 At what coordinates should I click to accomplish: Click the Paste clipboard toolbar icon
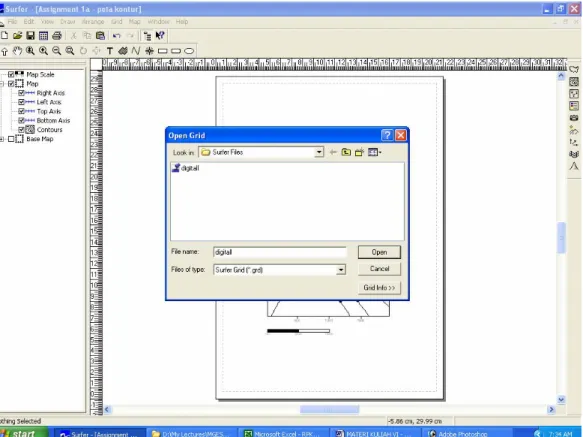tap(100, 36)
